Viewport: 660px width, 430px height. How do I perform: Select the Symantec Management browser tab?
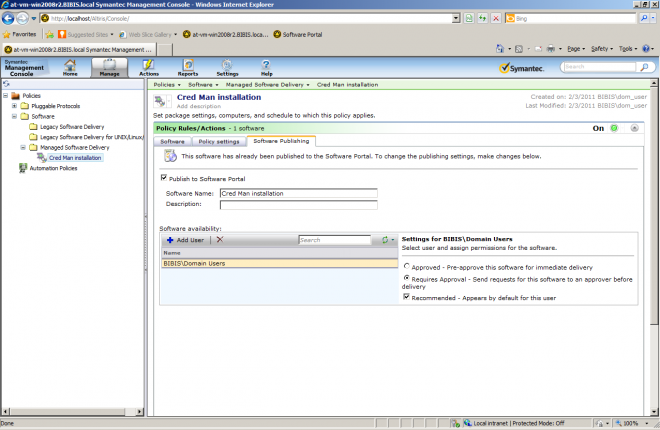coord(79,50)
